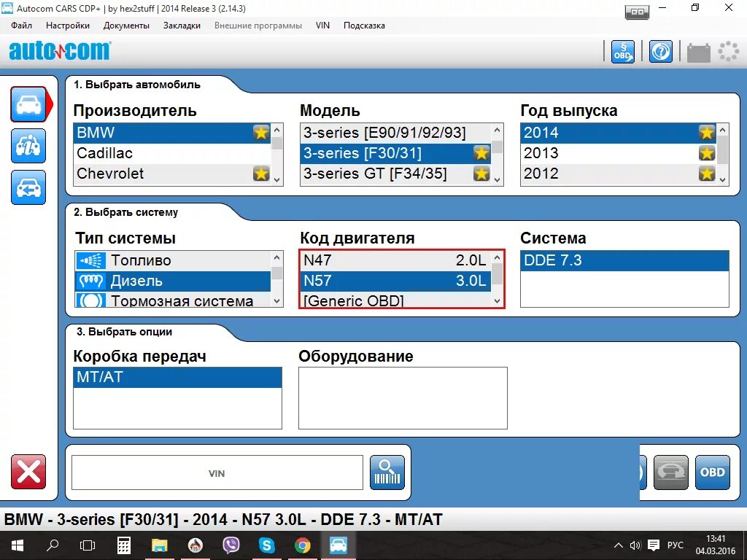747x560 pixels.
Task: Open the help question mark icon
Action: click(x=660, y=52)
